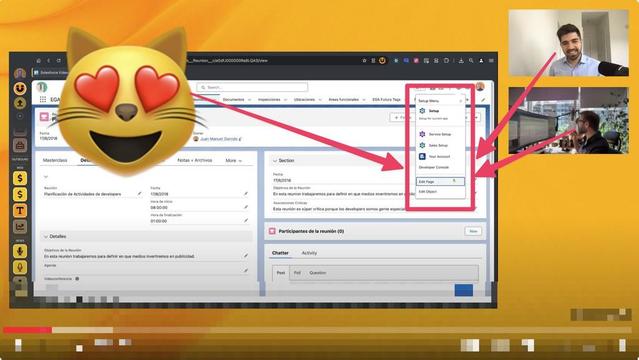Choose Developer Console from the Setup Menu
The image size is (639, 360).
click(434, 167)
